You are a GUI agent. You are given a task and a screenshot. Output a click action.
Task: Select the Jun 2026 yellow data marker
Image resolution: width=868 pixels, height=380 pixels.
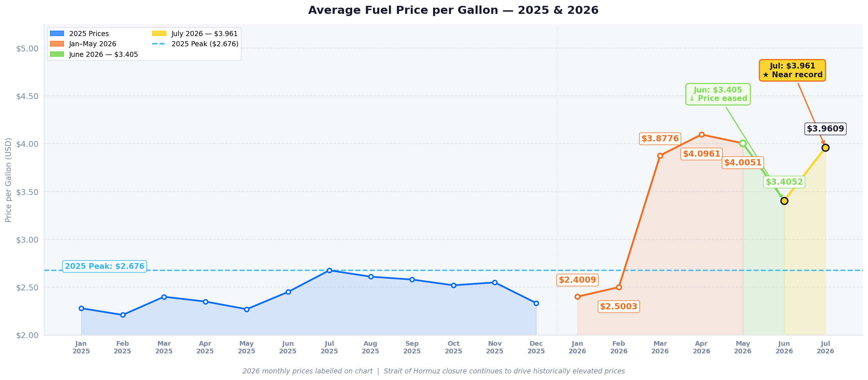point(784,201)
